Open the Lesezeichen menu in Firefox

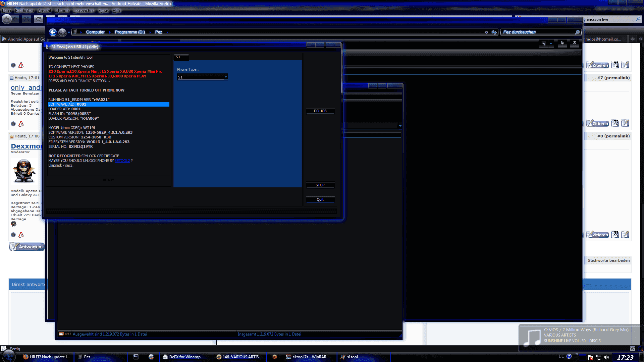click(x=84, y=11)
